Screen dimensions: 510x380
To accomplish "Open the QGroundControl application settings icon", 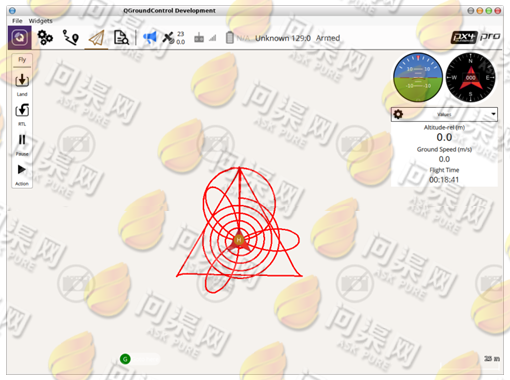I will (20, 38).
